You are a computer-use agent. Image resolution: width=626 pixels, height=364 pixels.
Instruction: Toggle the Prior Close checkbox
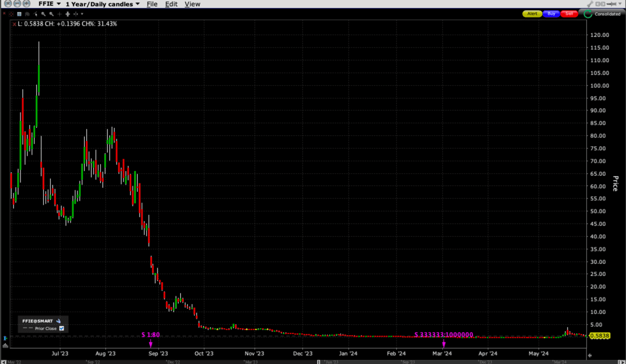tap(61, 328)
